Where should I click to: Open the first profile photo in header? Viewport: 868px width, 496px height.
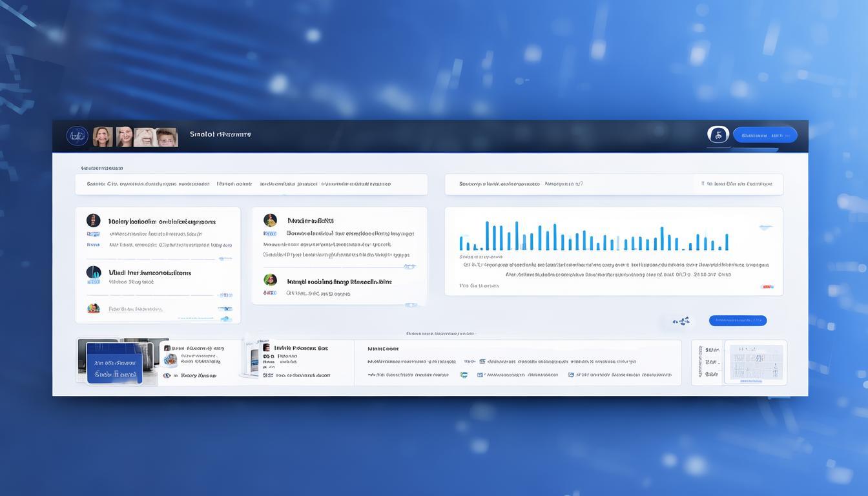tap(103, 136)
